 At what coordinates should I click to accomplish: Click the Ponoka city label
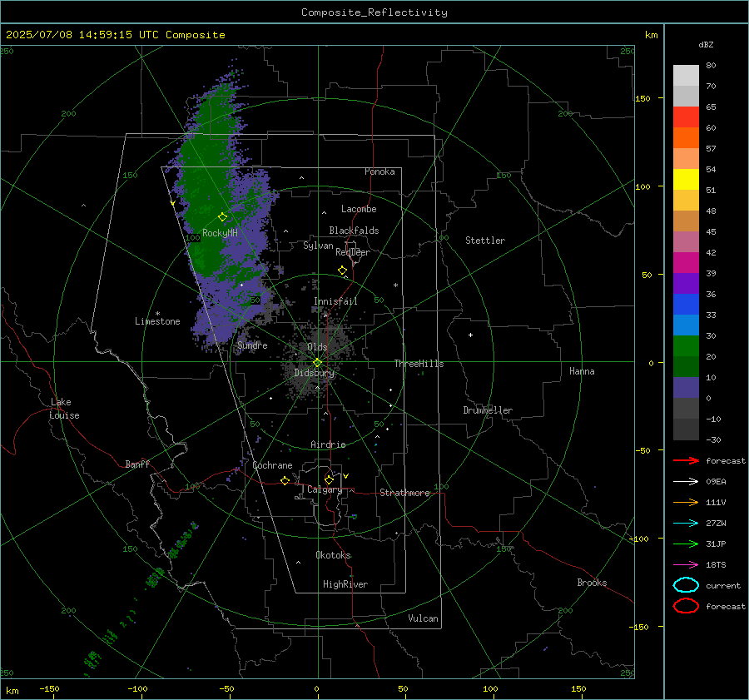[x=379, y=171]
